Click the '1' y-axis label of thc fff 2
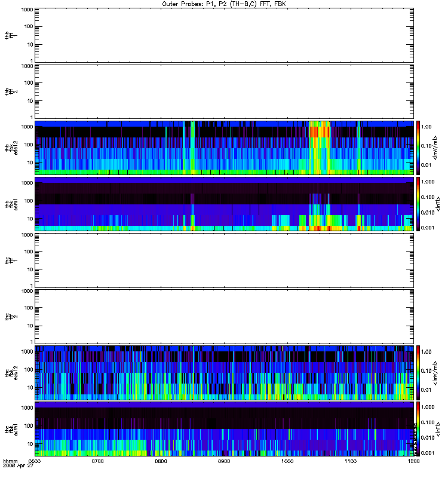Viewport: 448px width, 478px height. point(32,342)
